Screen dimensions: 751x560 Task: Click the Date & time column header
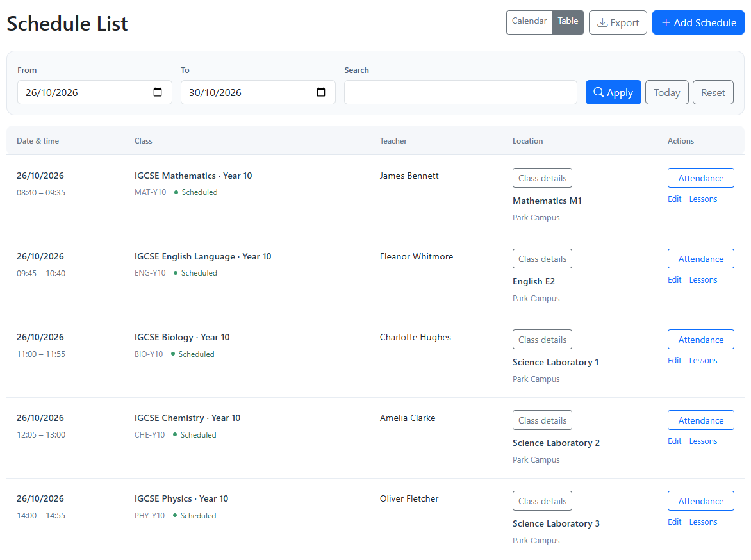(38, 141)
